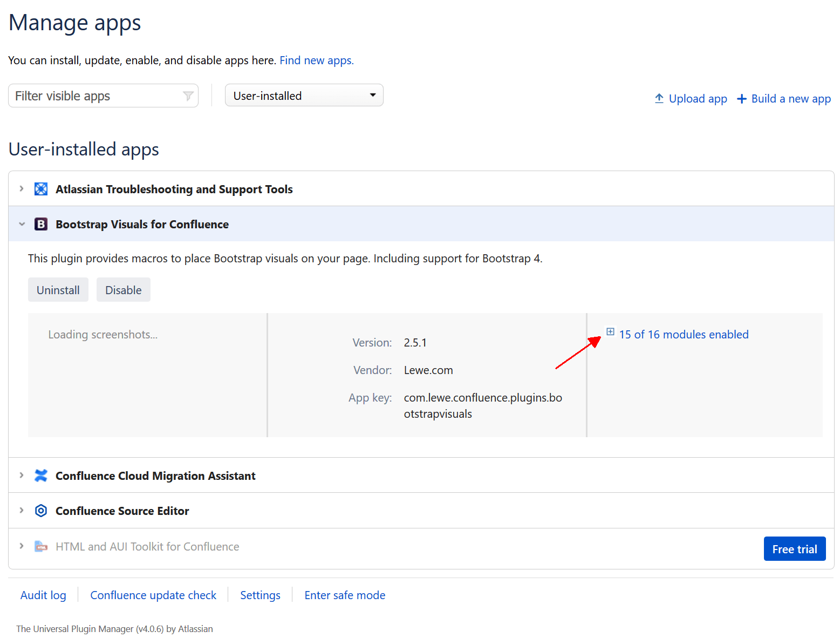Click the Loading screenshots text

(103, 335)
